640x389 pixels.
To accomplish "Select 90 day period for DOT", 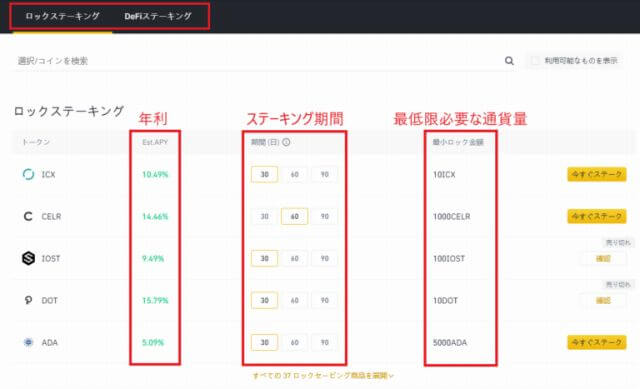I will click(x=324, y=300).
